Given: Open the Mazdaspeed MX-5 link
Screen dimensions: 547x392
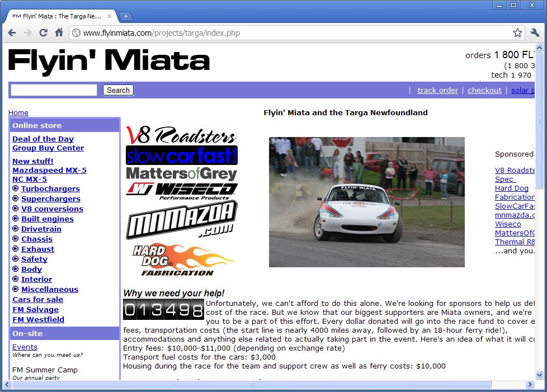Looking at the screenshot, I should coord(49,170).
